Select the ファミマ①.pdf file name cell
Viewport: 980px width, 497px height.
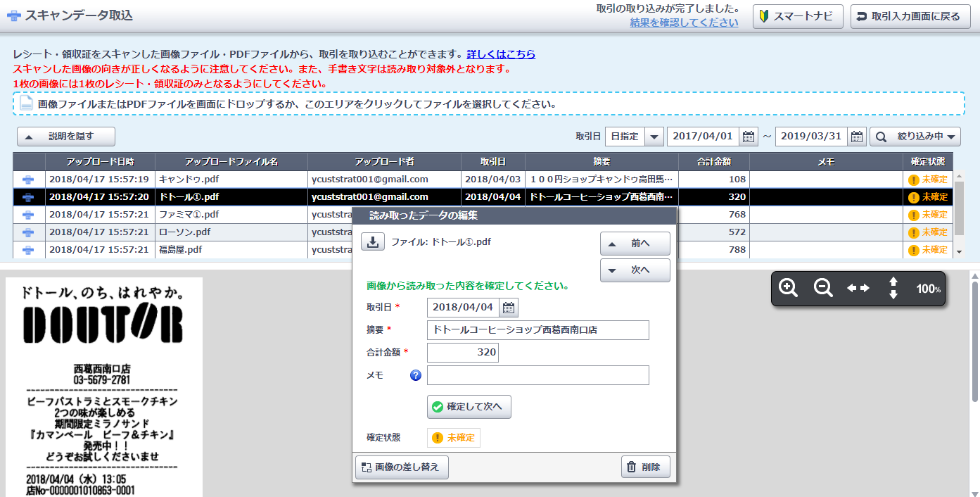231,215
